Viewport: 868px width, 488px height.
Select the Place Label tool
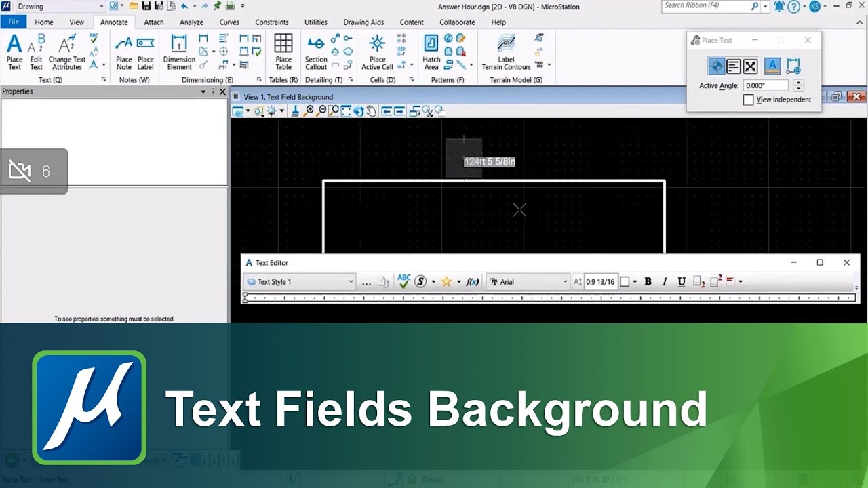tap(146, 52)
